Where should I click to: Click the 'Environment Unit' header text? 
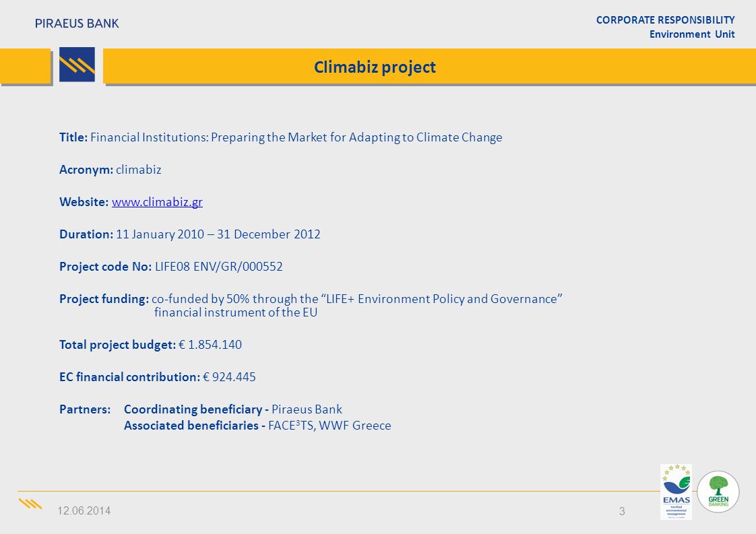point(692,34)
